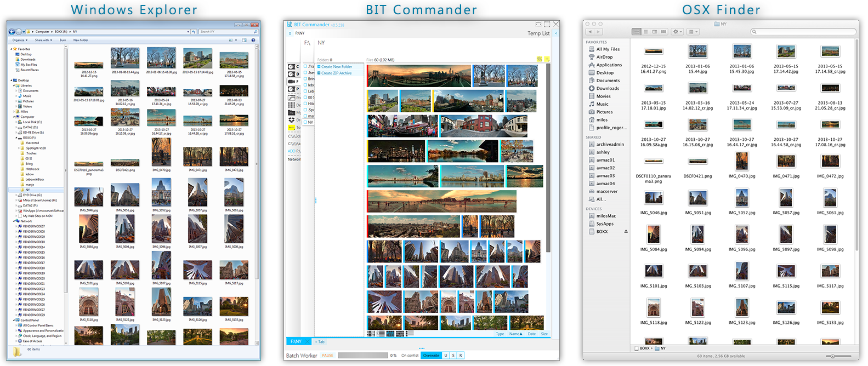Switch Finder to list view
The width and height of the screenshot is (868, 366).
(x=646, y=32)
